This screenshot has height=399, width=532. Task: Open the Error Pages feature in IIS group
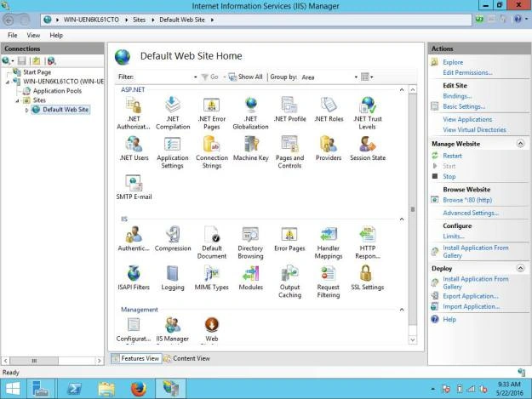click(289, 239)
